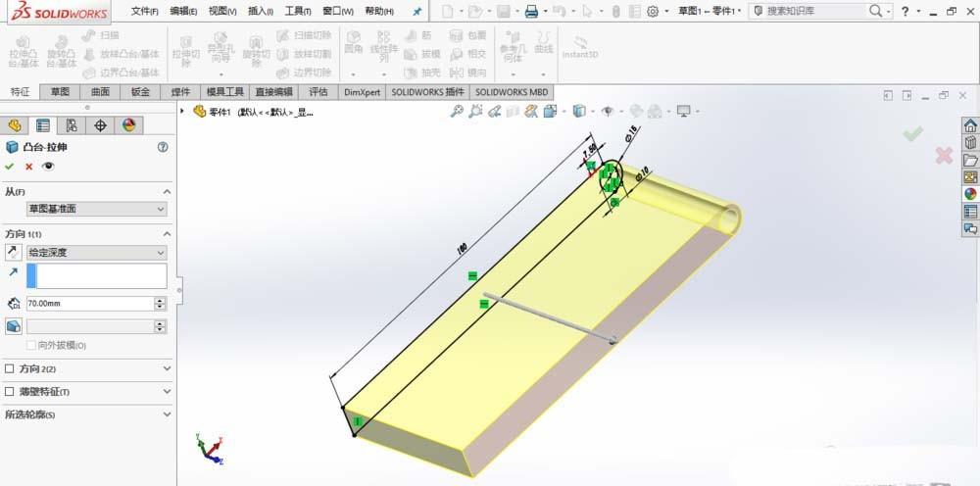This screenshot has width=980, height=486.
Task: Open the View Settings monitor icon
Action: pyautogui.click(x=683, y=111)
